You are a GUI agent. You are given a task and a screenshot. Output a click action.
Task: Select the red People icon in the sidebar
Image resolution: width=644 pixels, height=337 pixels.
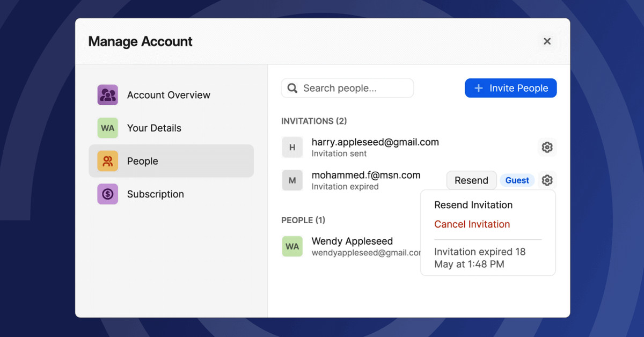pos(107,160)
